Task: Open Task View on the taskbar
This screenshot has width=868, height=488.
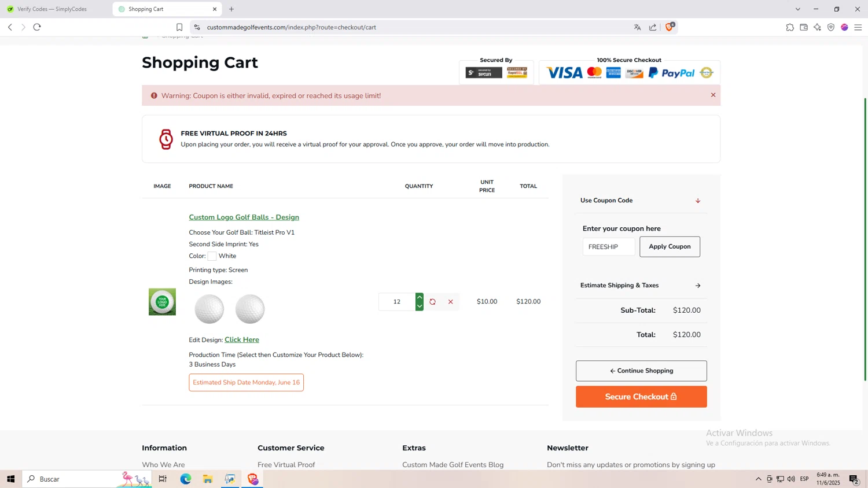Action: click(x=163, y=479)
